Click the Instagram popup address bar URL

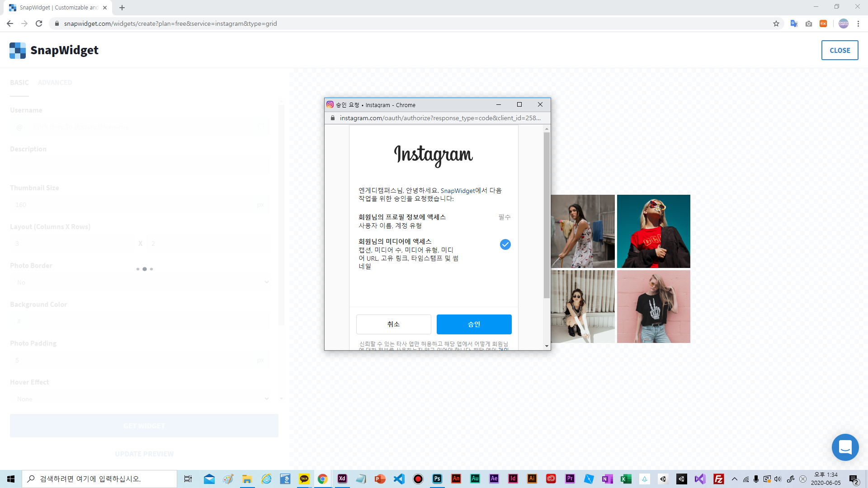440,118
